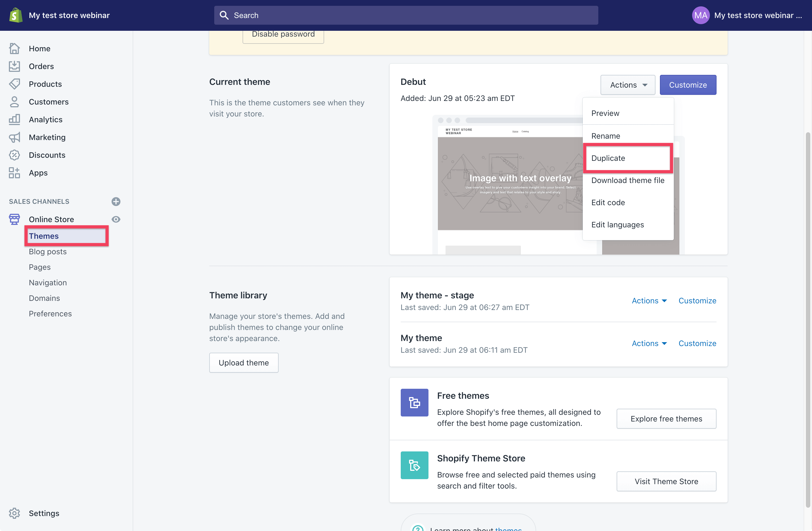This screenshot has width=812, height=531.
Task: Click Visit Theme Store
Action: 666,481
